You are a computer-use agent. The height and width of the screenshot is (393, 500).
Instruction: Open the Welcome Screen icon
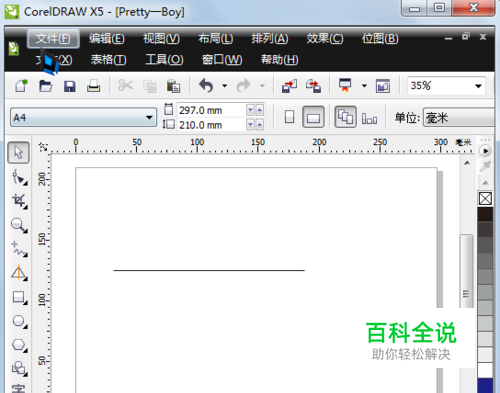383,86
